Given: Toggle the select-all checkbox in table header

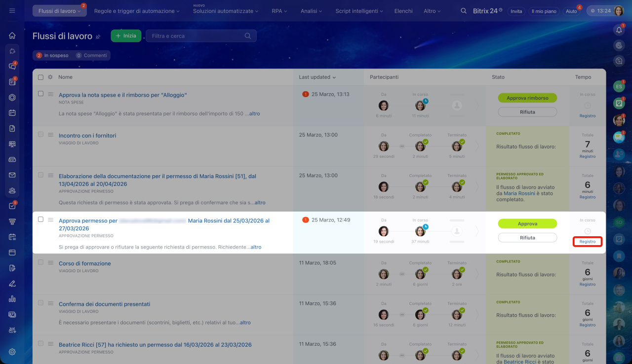Looking at the screenshot, I should click(x=41, y=77).
